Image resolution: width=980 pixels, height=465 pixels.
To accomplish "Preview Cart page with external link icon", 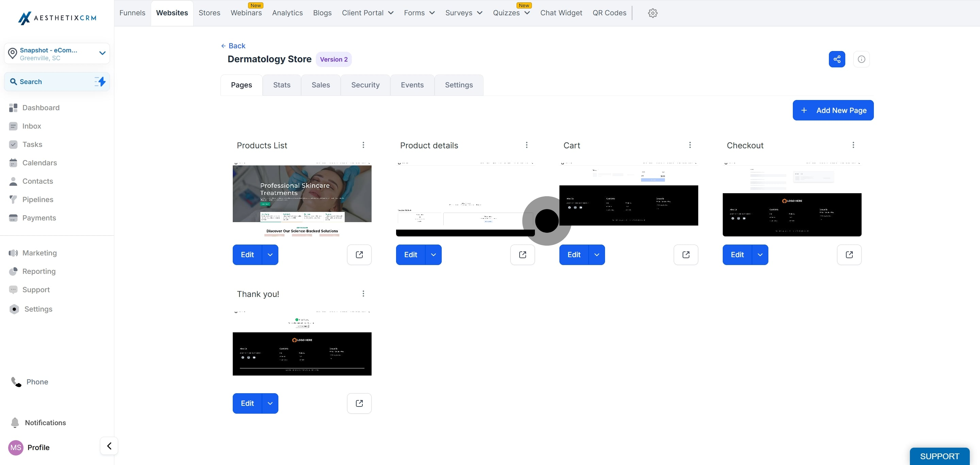I will [x=686, y=255].
